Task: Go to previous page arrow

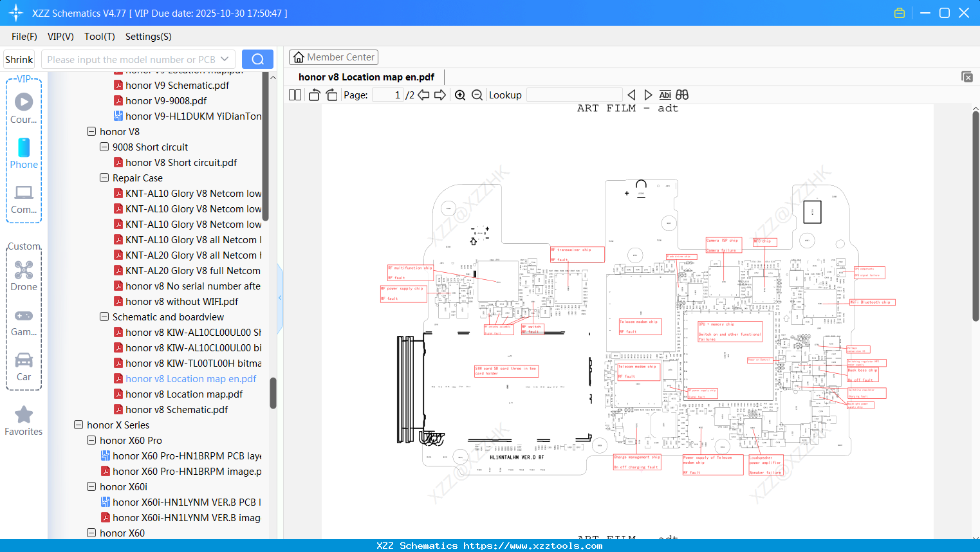Action: 423,95
